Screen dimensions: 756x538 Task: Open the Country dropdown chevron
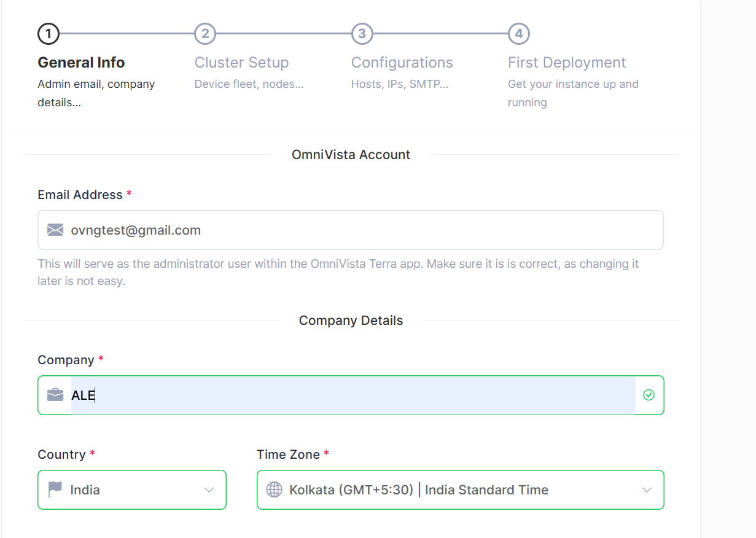click(209, 490)
